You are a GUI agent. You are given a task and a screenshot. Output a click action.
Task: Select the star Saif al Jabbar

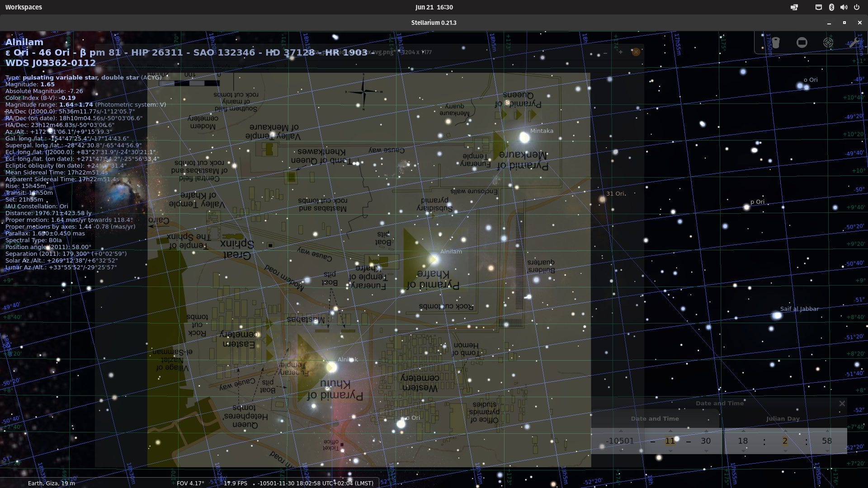pyautogui.click(x=777, y=316)
